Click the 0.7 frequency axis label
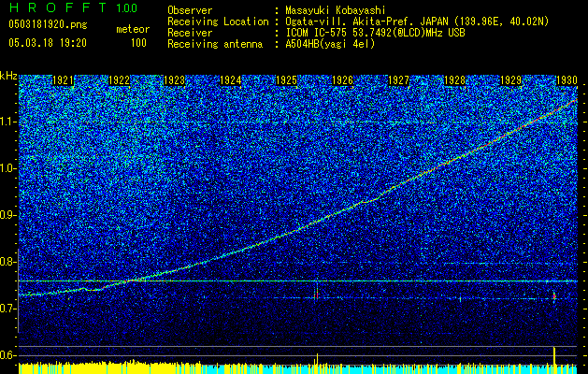Image resolution: width=588 pixels, height=374 pixels. click(8, 309)
